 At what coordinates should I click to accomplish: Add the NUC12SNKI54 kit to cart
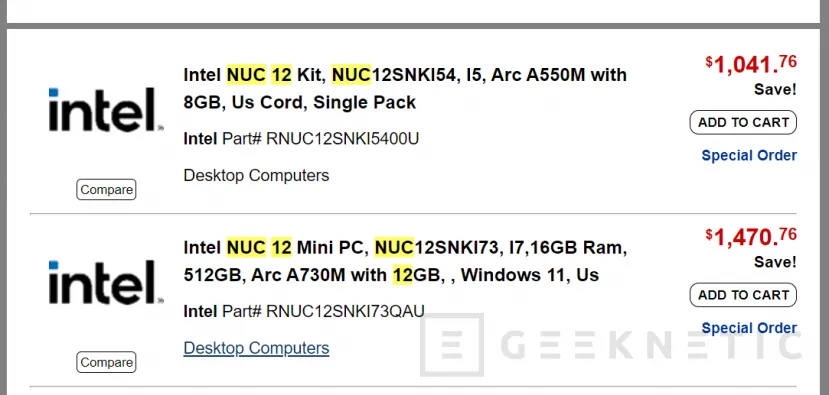click(x=743, y=122)
